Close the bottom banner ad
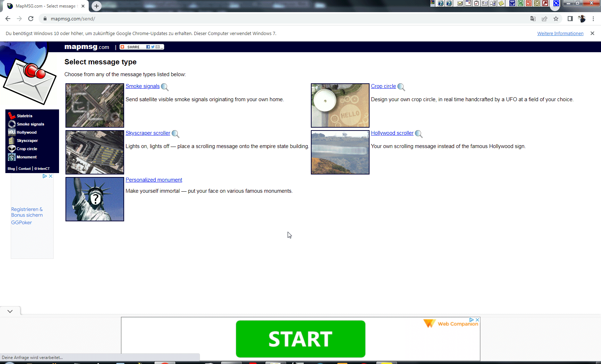Viewport: 601px width, 364px height. [477, 320]
